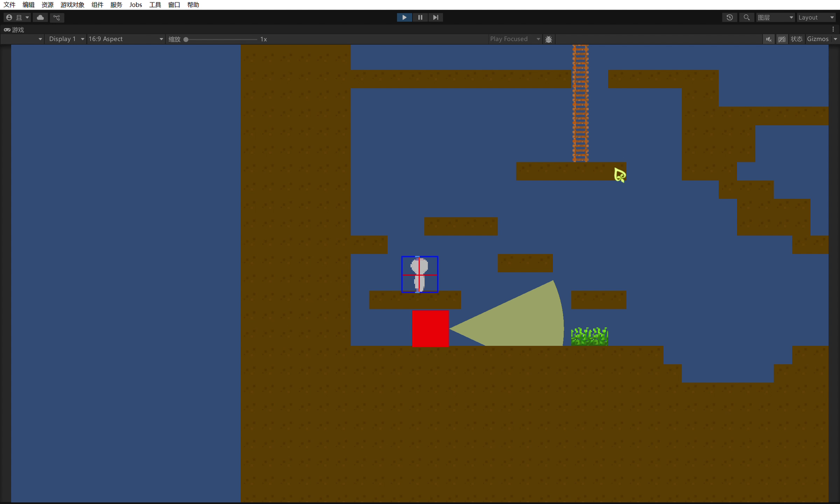Screen dimensions: 840x504
Task: Toggle the 状态 stats overlay
Action: point(797,39)
